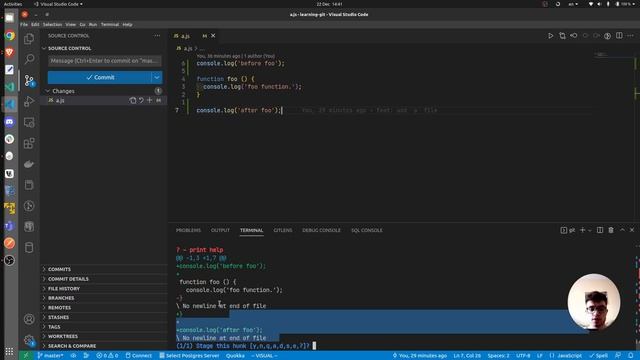Open the Source Control view icon
640x360 pixels.
(29, 80)
